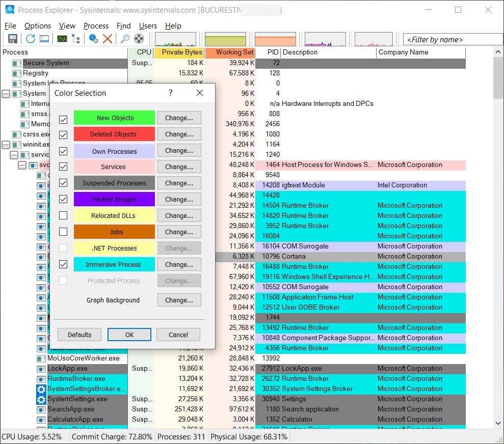Click the Save toolbar icon

click(13, 39)
